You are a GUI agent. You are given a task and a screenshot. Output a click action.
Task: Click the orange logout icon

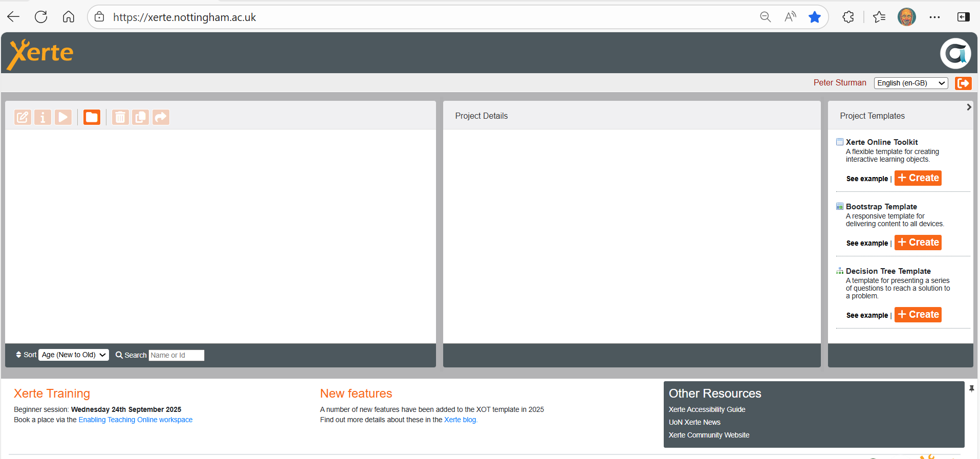click(x=963, y=83)
